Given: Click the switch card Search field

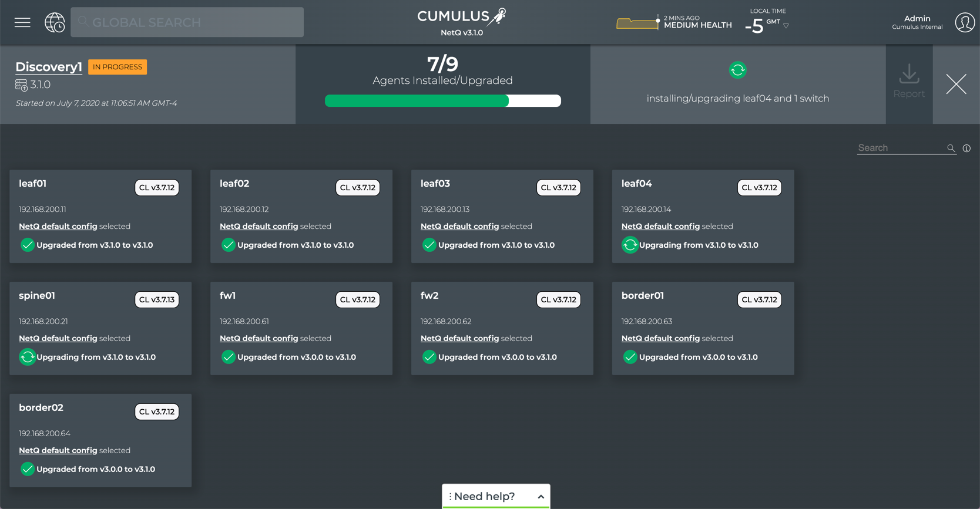Looking at the screenshot, I should [901, 148].
